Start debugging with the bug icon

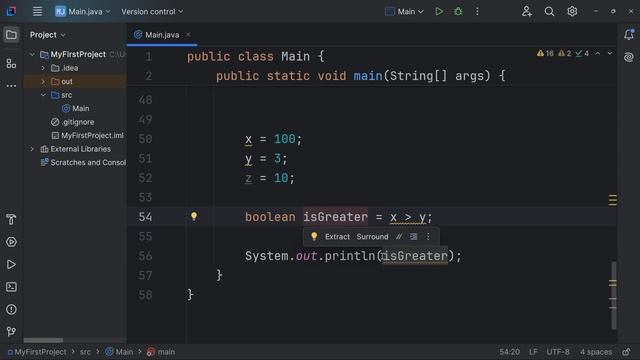tap(458, 11)
